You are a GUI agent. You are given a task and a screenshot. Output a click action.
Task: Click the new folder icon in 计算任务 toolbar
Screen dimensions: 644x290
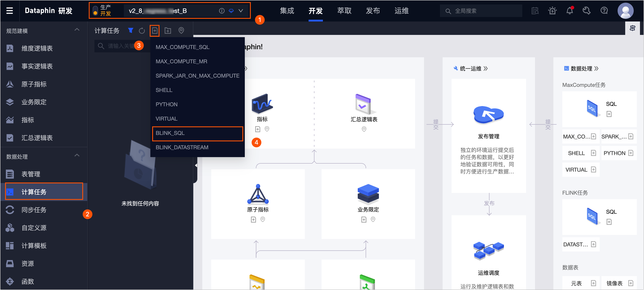tap(168, 31)
